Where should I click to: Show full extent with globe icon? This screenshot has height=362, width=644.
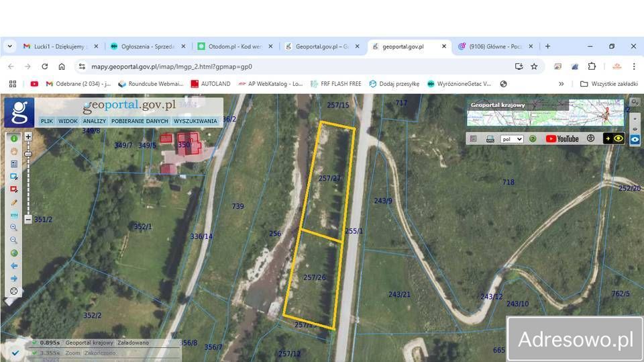pyautogui.click(x=13, y=253)
